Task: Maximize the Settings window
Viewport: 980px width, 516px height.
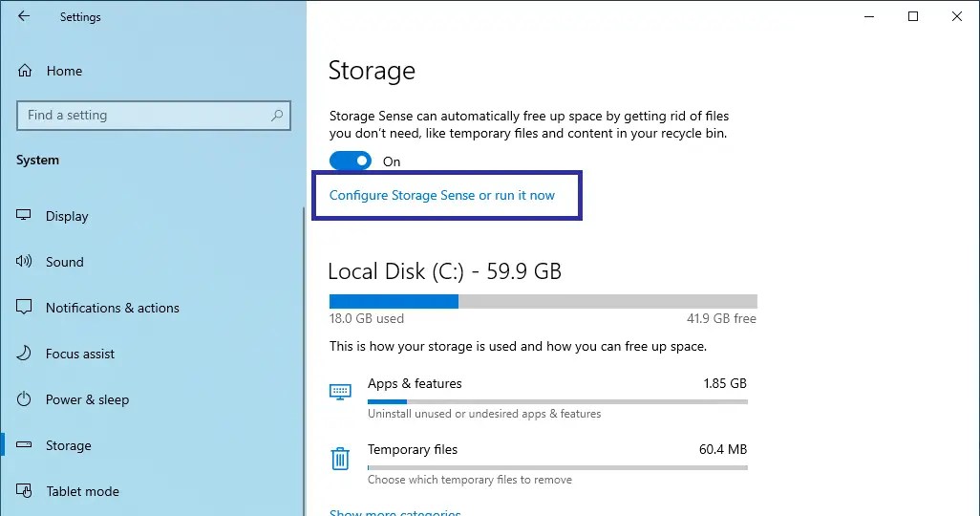Action: [913, 16]
